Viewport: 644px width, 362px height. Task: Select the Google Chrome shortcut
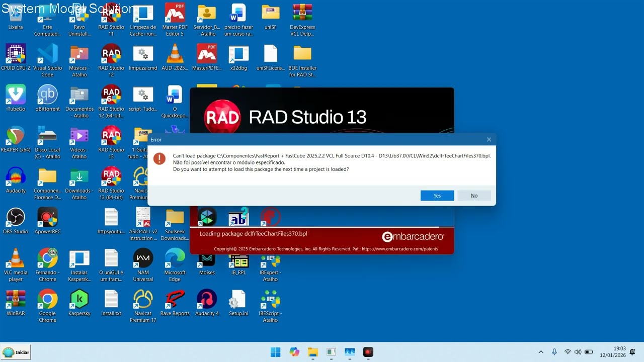(x=47, y=306)
